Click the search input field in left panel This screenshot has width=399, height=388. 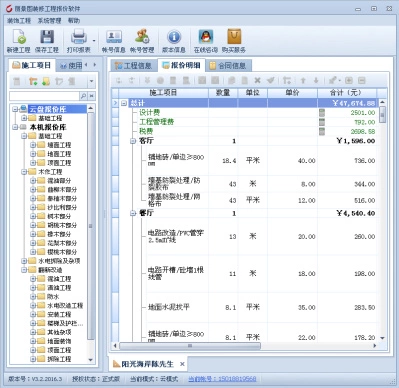[44, 96]
